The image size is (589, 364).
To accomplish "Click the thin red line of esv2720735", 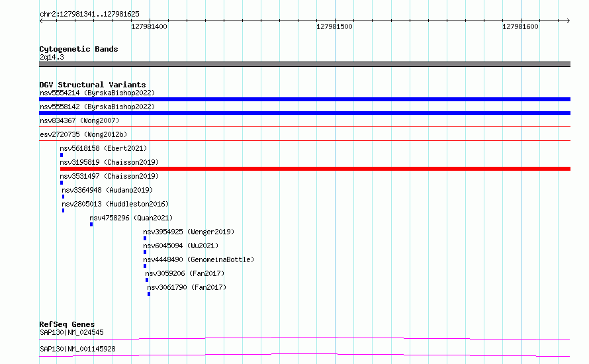I will tap(304, 141).
